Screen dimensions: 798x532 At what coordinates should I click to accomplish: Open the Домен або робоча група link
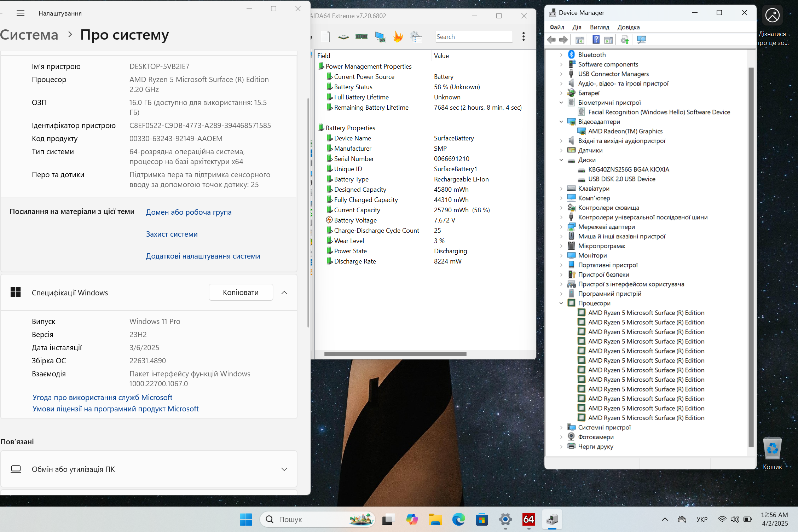click(x=189, y=212)
